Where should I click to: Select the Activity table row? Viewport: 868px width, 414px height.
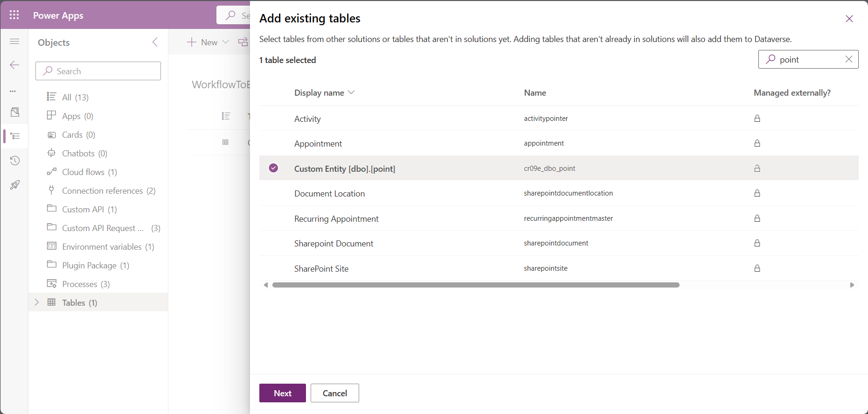tap(559, 119)
